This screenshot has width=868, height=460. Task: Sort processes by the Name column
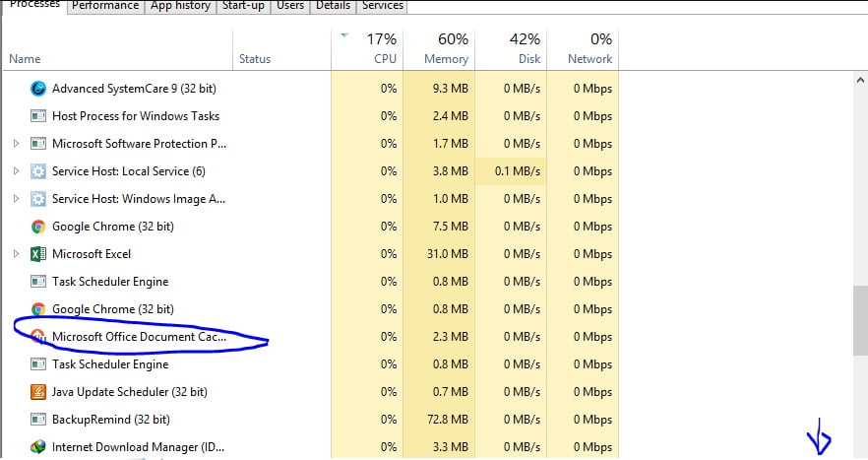pyautogui.click(x=117, y=50)
